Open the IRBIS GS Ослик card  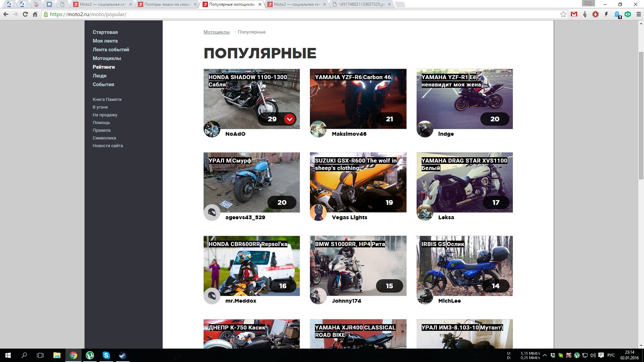pyautogui.click(x=465, y=266)
